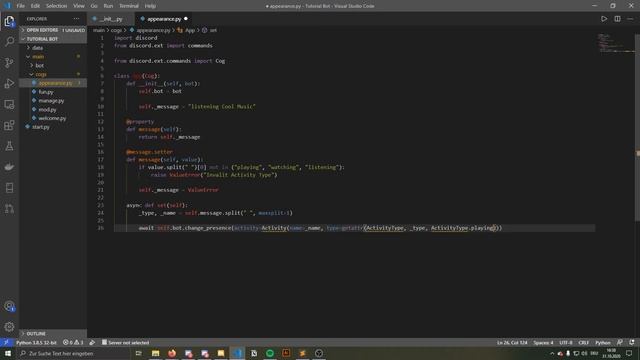Open the Docker whale view
The height and width of the screenshot is (360, 640).
[x=9, y=167]
